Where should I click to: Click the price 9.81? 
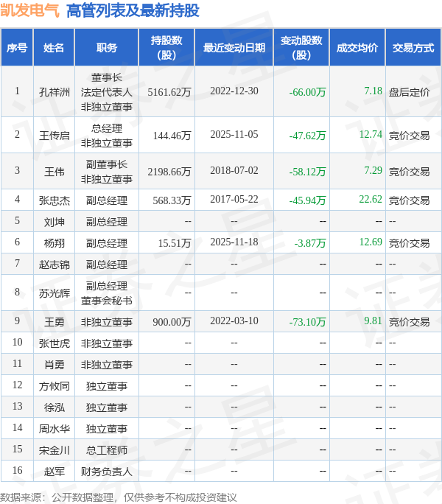tap(373, 321)
